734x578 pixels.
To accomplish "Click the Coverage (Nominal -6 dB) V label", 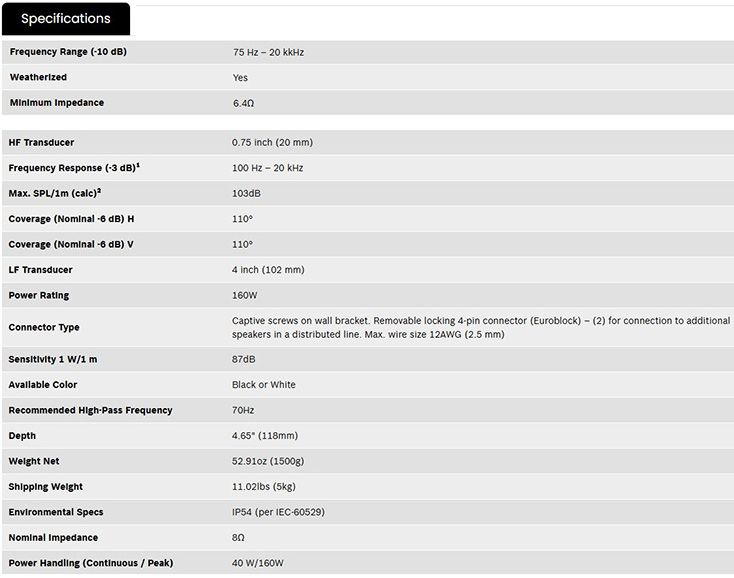I will [x=71, y=244].
